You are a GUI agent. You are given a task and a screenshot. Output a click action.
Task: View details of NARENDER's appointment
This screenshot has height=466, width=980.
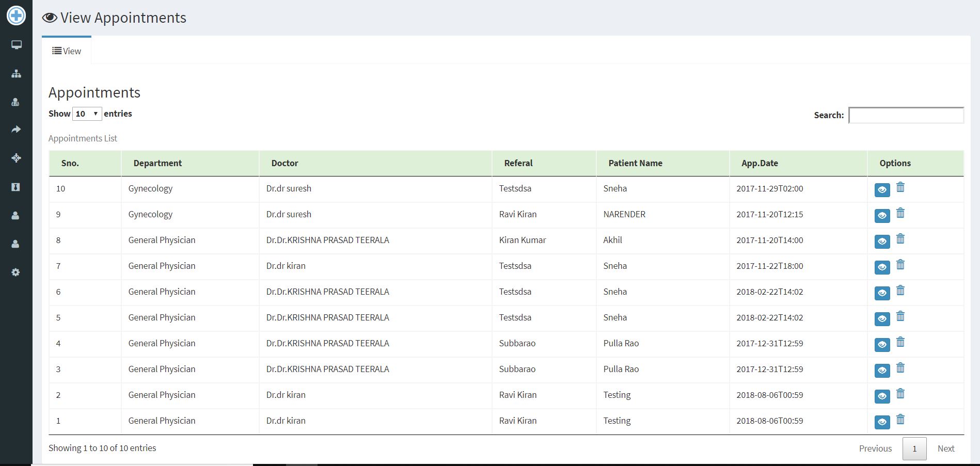click(882, 216)
